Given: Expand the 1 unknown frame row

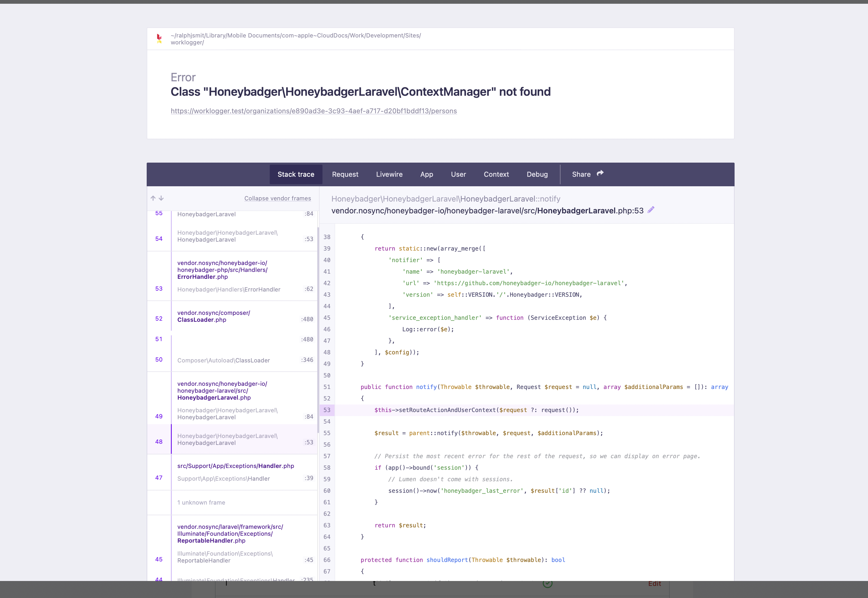Looking at the screenshot, I should click(201, 503).
